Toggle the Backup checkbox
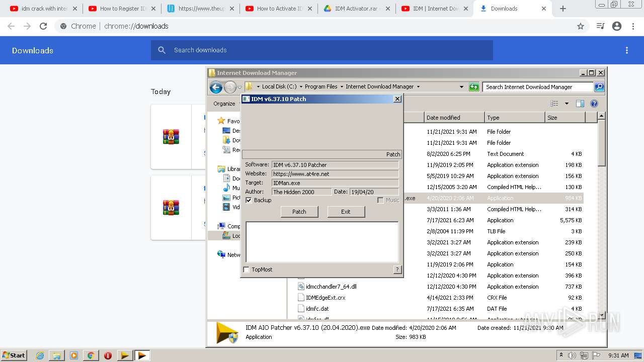Viewport: 644px width, 362px height. coord(249,200)
